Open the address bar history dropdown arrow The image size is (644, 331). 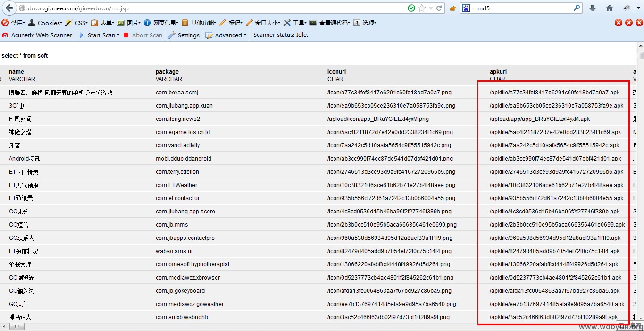coord(431,8)
